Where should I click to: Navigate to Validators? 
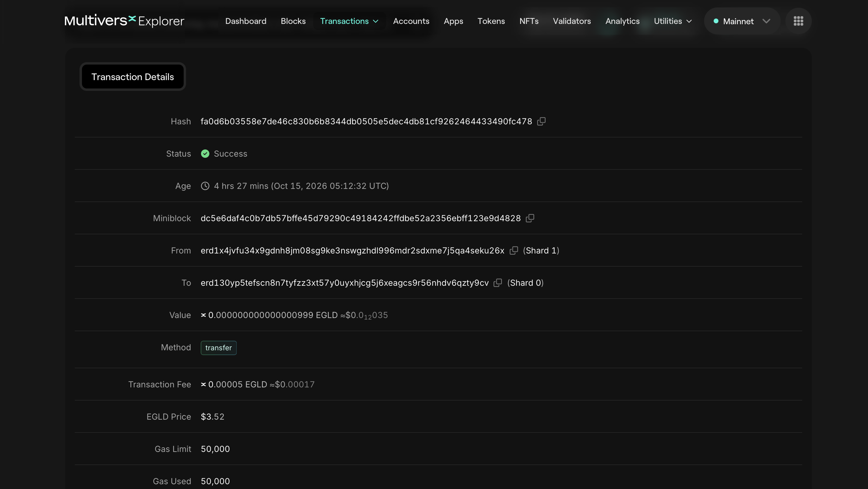(572, 21)
